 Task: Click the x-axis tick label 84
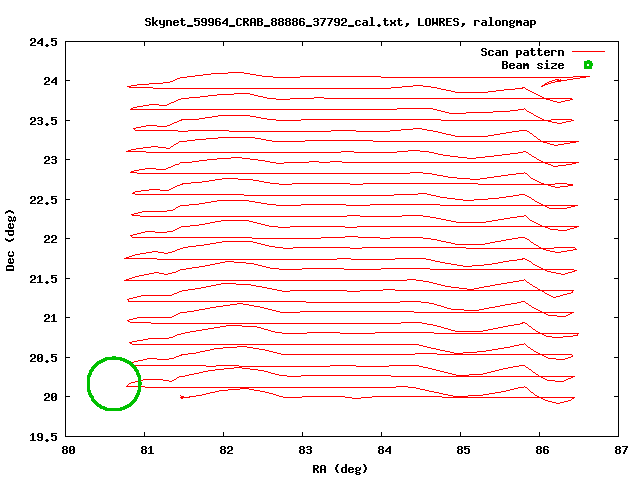[x=384, y=450]
